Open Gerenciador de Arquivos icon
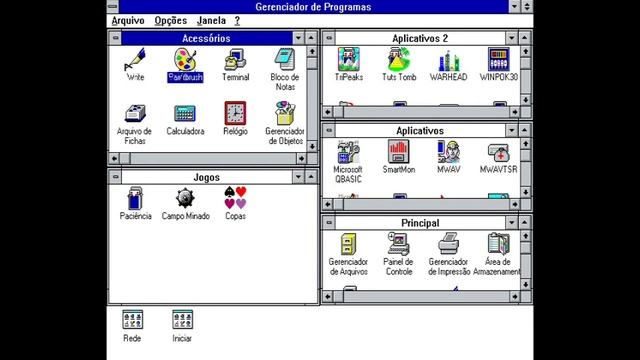640x360 pixels. pyautogui.click(x=349, y=244)
